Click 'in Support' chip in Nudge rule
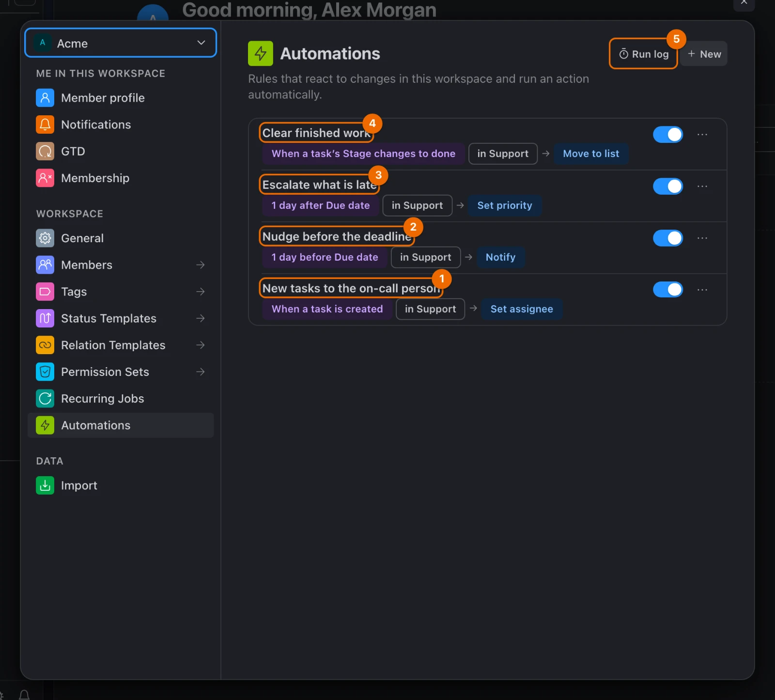Viewport: 775px width, 700px height. click(425, 257)
